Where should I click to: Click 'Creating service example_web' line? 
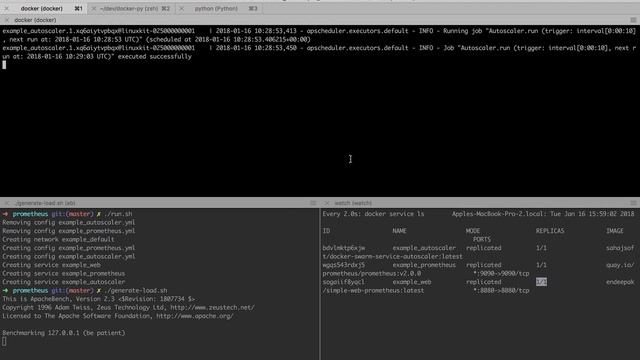tap(51, 265)
